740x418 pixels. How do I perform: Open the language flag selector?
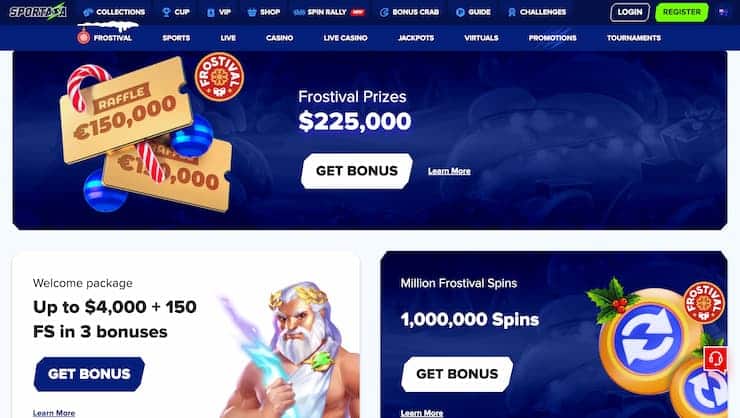[723, 12]
